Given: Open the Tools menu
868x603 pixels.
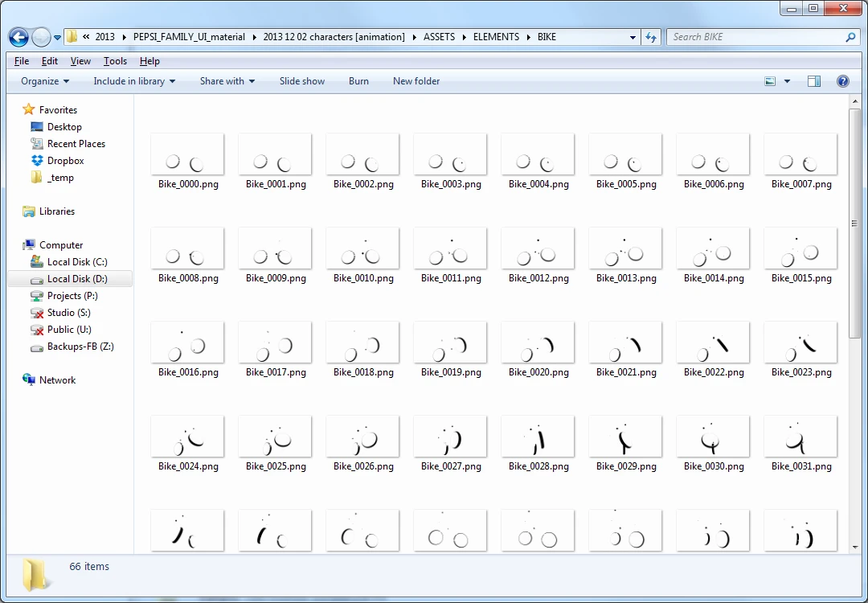Looking at the screenshot, I should [115, 61].
